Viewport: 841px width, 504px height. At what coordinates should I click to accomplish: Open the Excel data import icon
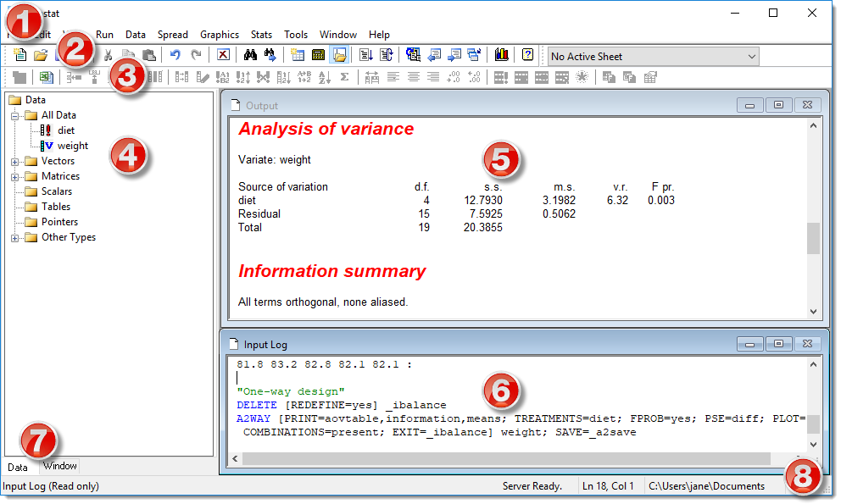44,77
